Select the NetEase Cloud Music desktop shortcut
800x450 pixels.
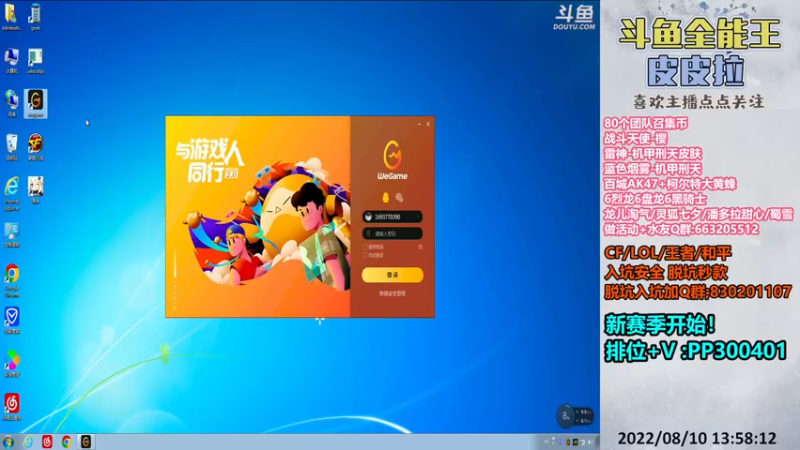[x=12, y=407]
